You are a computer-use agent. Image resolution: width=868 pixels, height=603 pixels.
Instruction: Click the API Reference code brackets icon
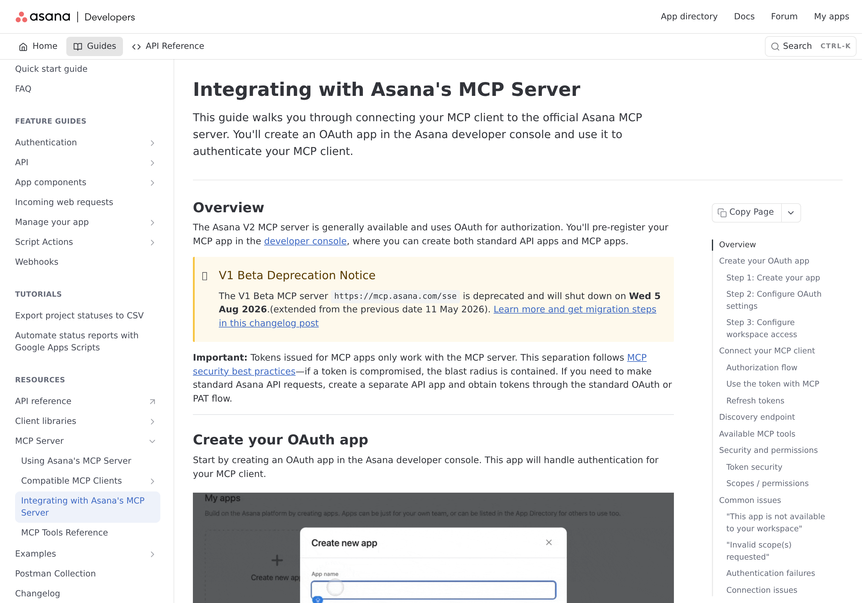click(136, 46)
